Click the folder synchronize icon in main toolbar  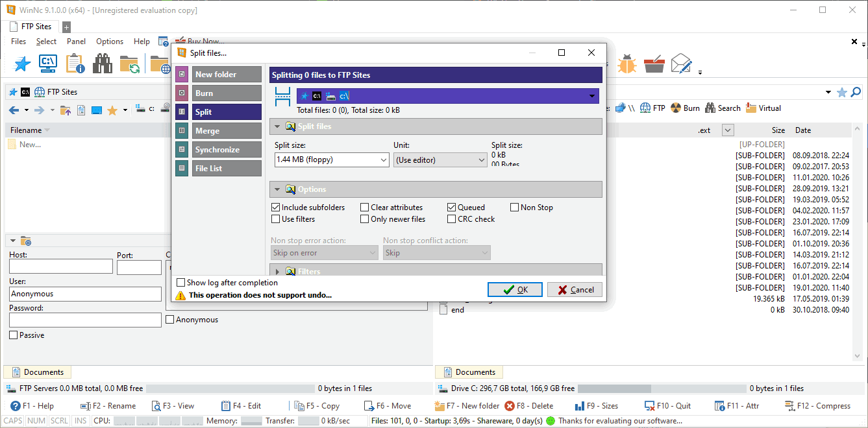(x=130, y=64)
